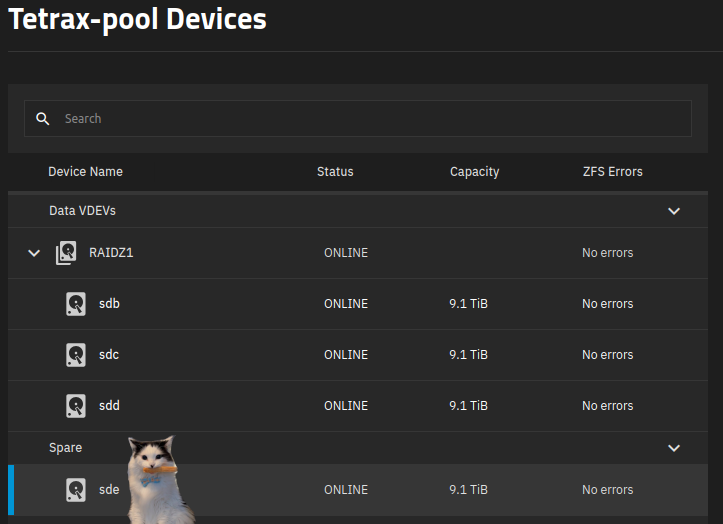723x524 pixels.
Task: Collapse the Spare section chevron
Action: coord(674,448)
